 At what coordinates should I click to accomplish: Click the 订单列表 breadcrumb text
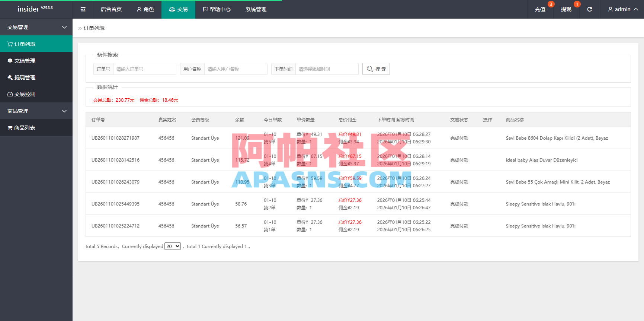tap(94, 28)
